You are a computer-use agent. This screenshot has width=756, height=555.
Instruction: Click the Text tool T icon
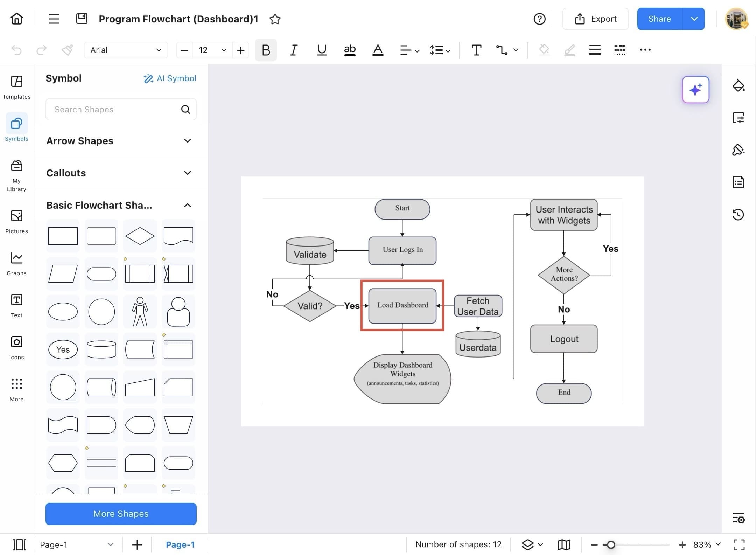pos(476,50)
